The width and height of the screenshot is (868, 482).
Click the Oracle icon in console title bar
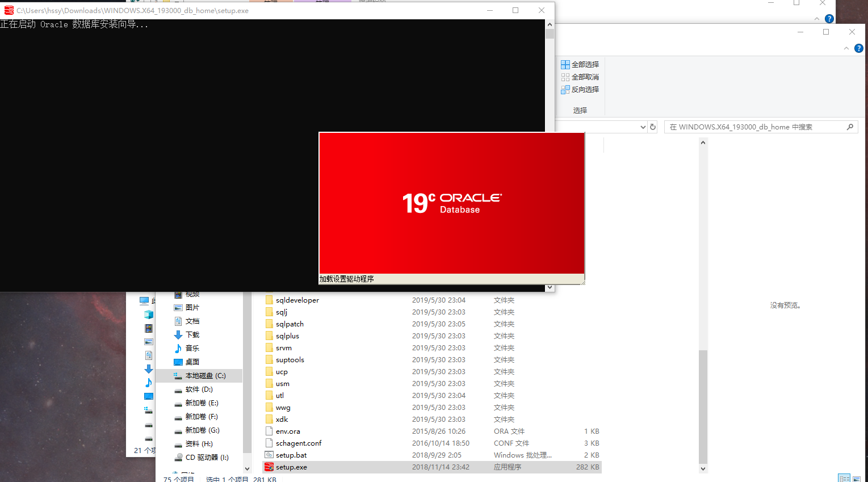click(9, 10)
